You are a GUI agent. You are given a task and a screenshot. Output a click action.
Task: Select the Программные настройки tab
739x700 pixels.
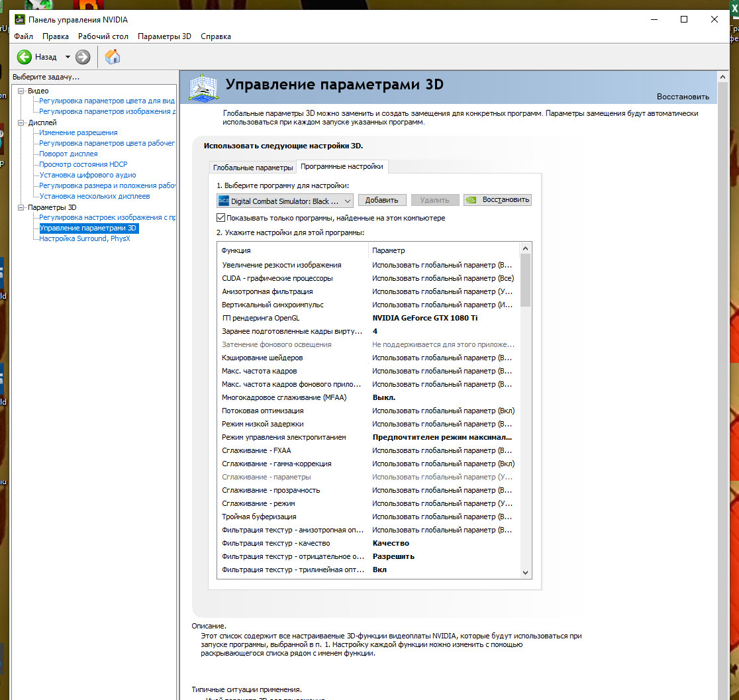pos(342,166)
